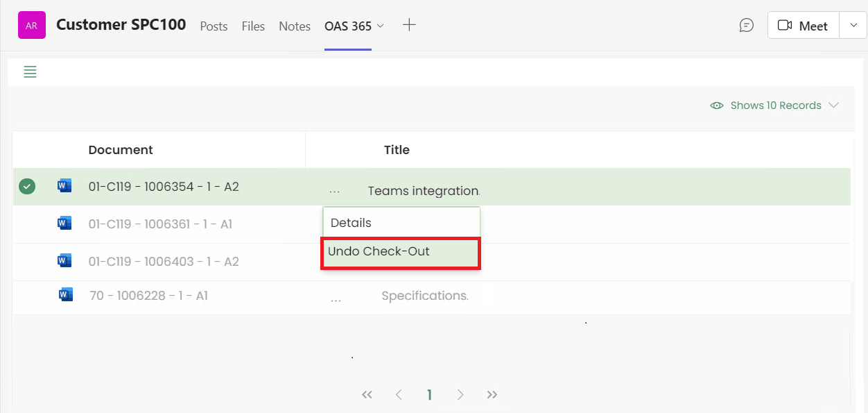Jump to the first page of records
Viewport: 868px width, 413px height.
pos(367,395)
